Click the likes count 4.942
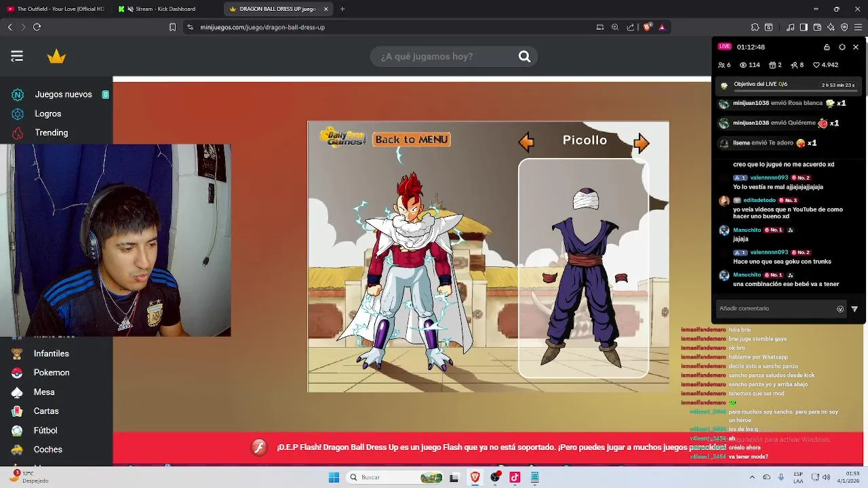The width and height of the screenshot is (868, 488). (x=825, y=65)
